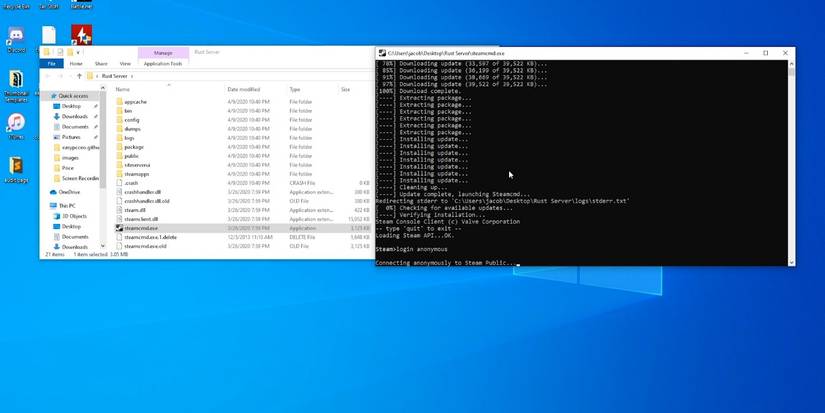Open the File menu tab
This screenshot has height=413, width=825.
pos(53,63)
